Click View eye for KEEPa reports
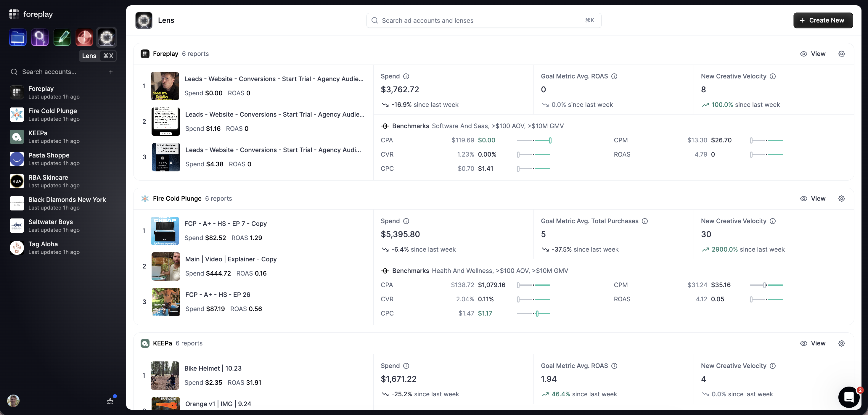The height and width of the screenshot is (415, 868). coord(813,343)
